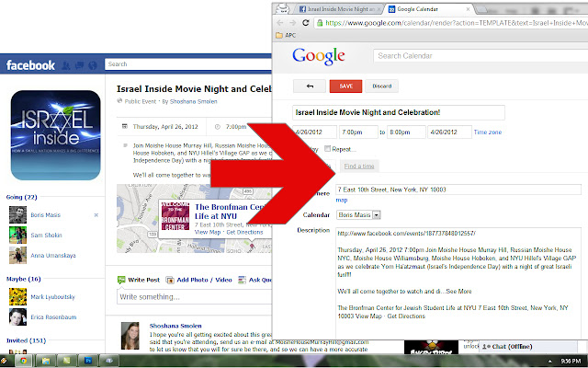Screen dimensions: 588x368
Task: Open Going (22) guest list
Action: point(22,197)
